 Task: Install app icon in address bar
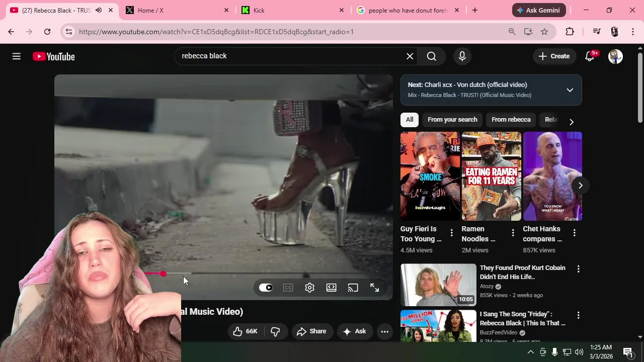(x=528, y=32)
